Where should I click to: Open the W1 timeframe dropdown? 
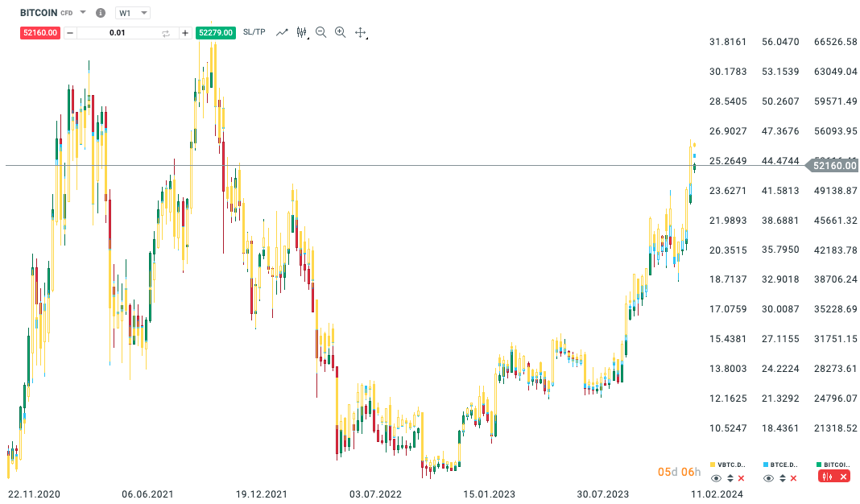tap(132, 13)
